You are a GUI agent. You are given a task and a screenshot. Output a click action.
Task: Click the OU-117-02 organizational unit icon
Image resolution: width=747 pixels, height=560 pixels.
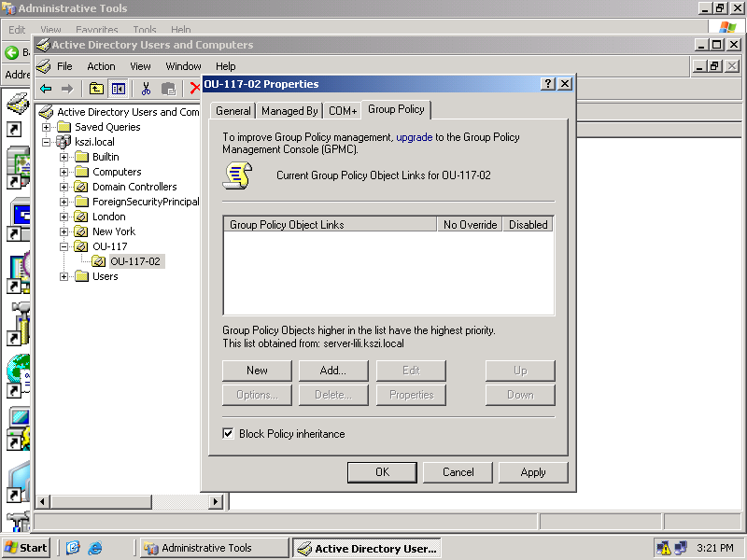99,261
